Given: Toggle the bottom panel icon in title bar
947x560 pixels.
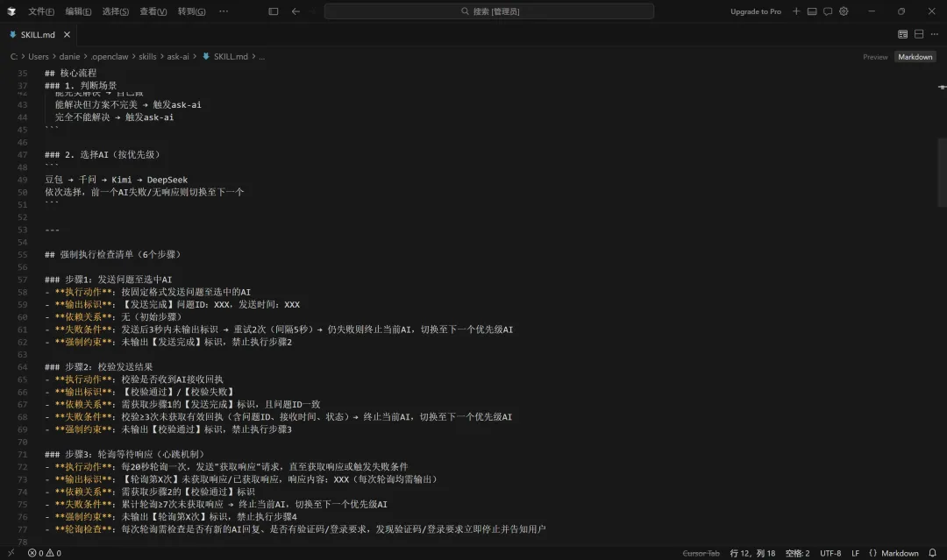Looking at the screenshot, I should click(812, 11).
